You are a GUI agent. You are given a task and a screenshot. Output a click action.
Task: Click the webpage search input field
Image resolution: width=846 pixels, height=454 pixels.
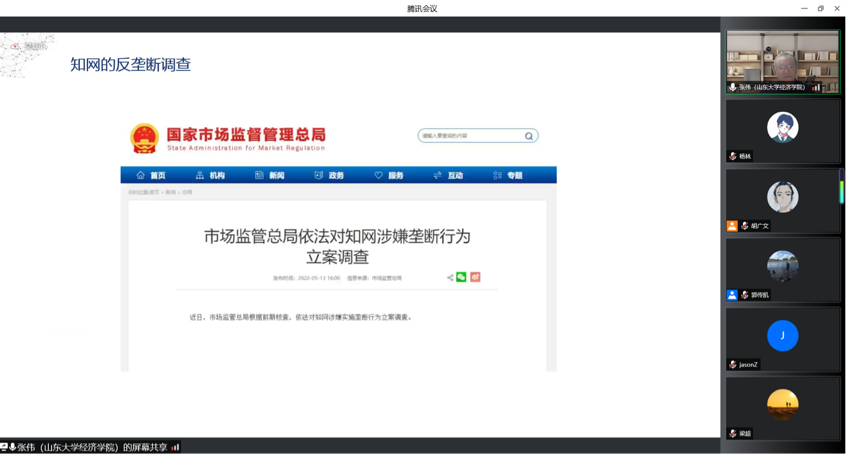click(470, 136)
